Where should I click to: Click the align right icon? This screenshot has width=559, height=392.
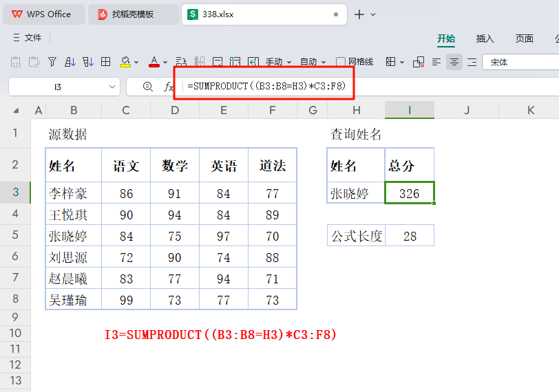point(472,63)
